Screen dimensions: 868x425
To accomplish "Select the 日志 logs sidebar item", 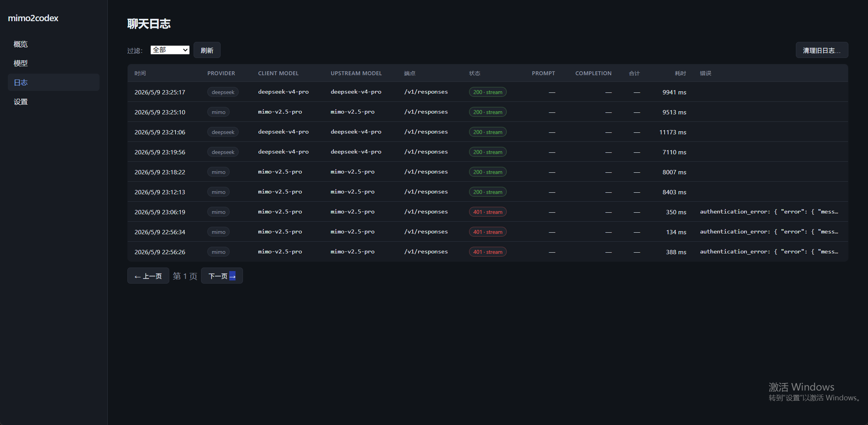I will [54, 82].
